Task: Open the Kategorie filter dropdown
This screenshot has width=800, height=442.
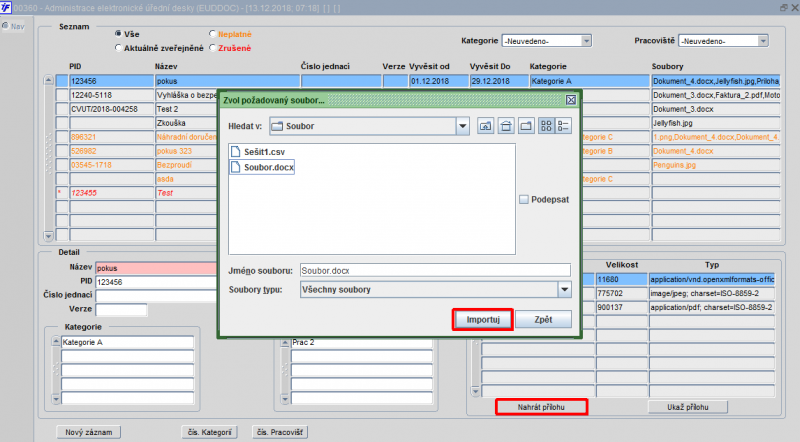Action: point(586,41)
